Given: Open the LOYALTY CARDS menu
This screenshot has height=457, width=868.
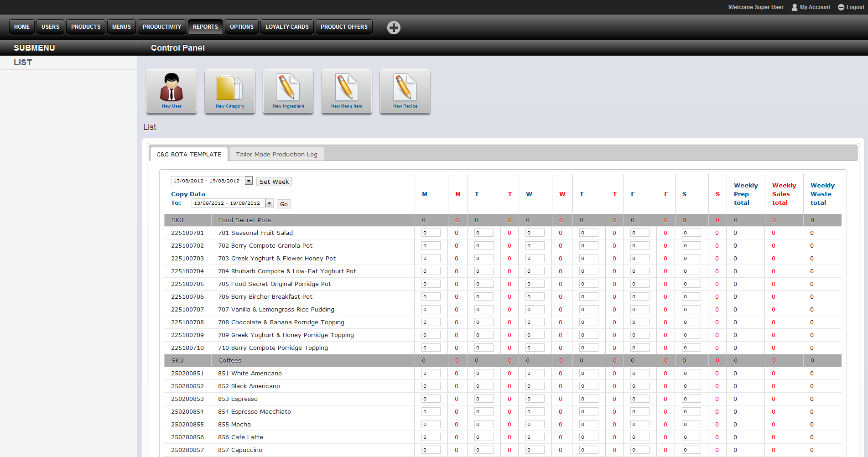Looking at the screenshot, I should point(287,27).
